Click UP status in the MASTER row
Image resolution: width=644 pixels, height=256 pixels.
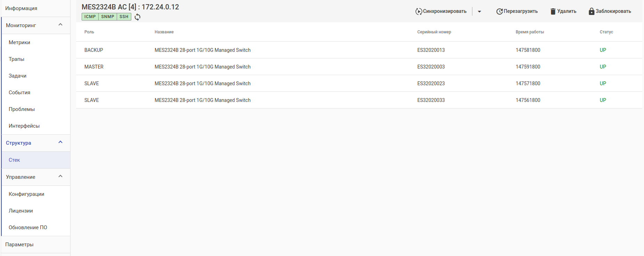pos(603,67)
